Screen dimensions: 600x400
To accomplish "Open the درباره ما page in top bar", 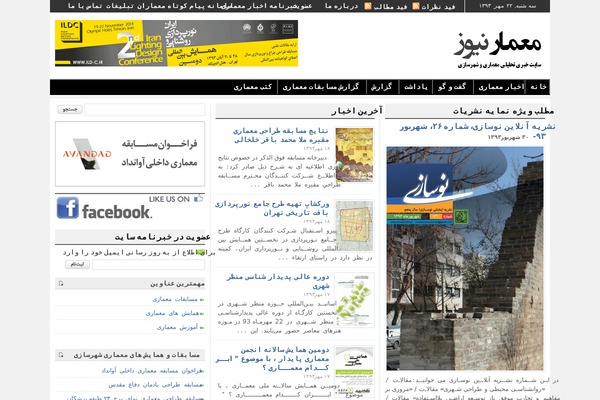I will pos(341,7).
